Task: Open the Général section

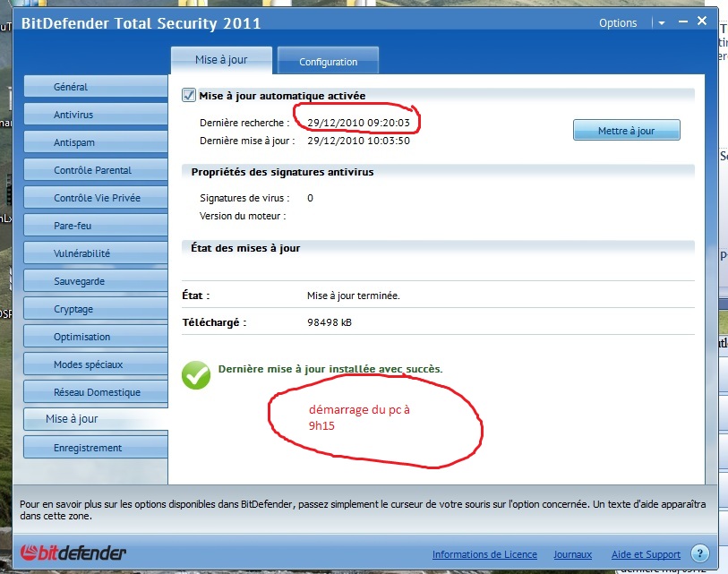Action: pyautogui.click(x=96, y=87)
